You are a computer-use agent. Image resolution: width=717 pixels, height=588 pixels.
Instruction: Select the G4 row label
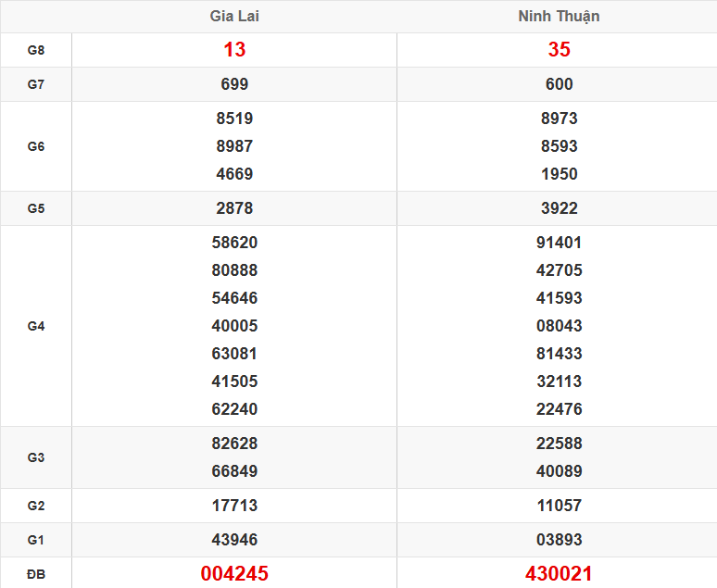[36, 326]
